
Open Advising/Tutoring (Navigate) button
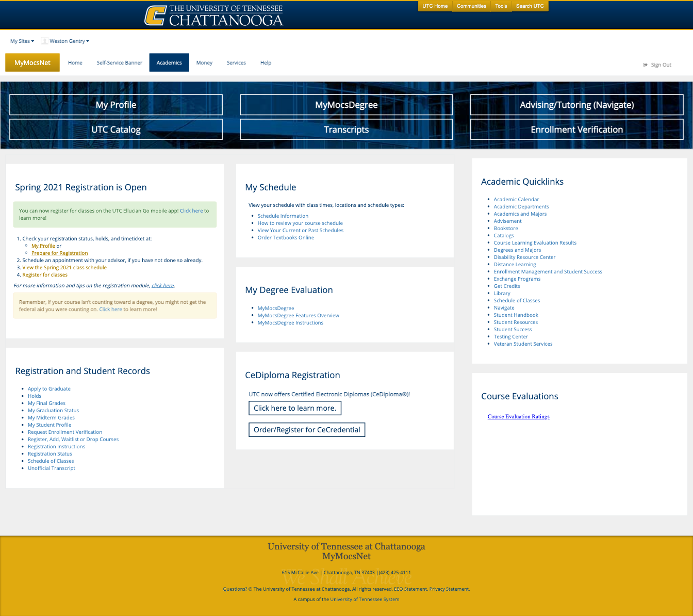577,105
